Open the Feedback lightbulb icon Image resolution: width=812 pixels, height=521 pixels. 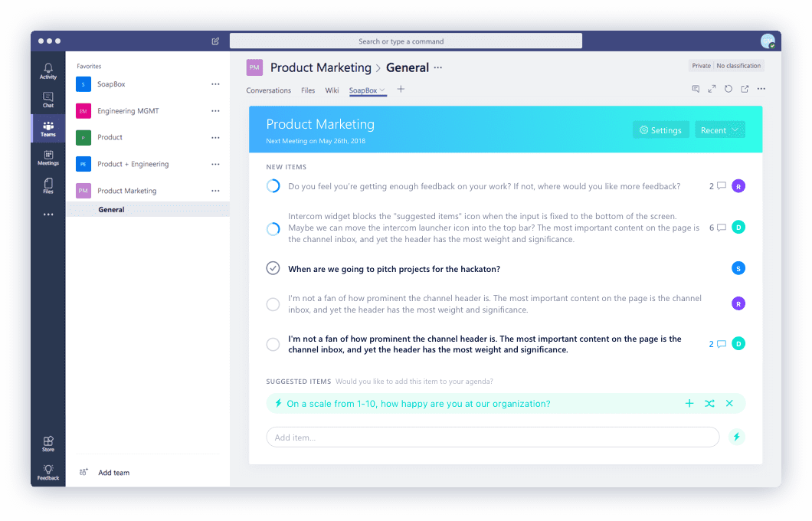pos(48,472)
